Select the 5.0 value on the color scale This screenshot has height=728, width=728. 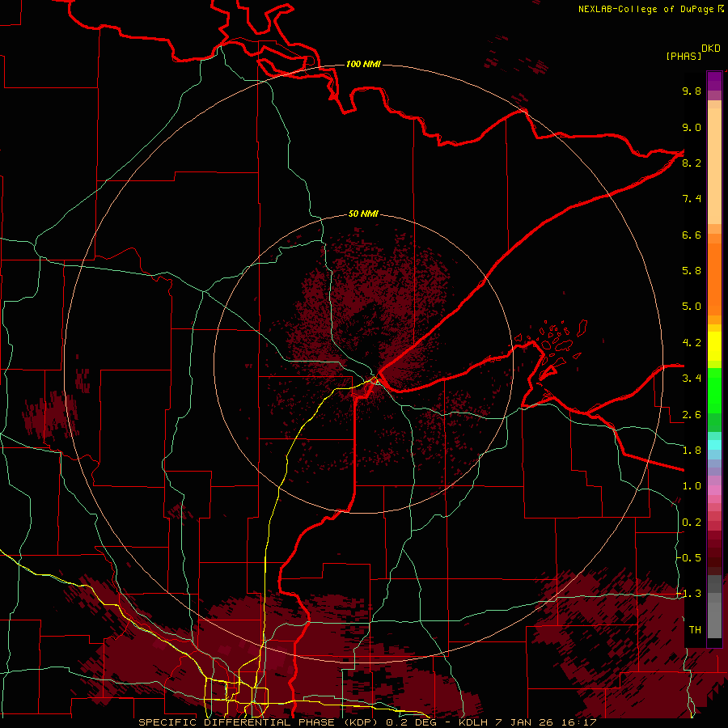(692, 307)
